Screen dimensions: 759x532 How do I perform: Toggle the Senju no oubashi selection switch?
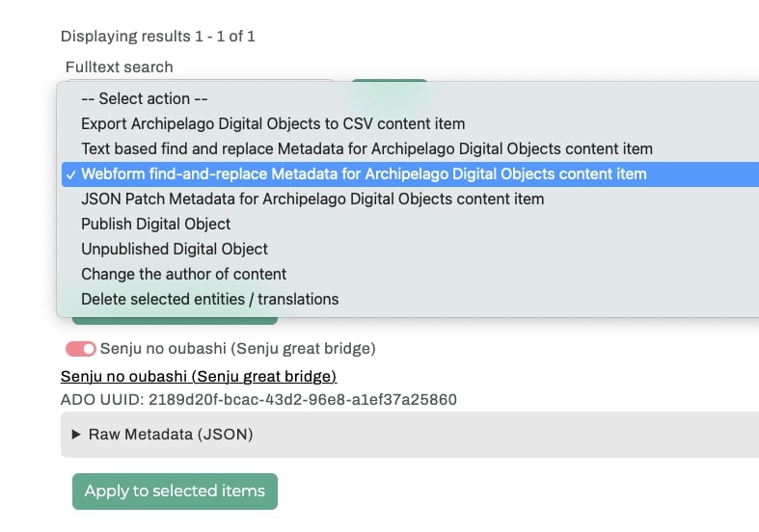point(81,348)
